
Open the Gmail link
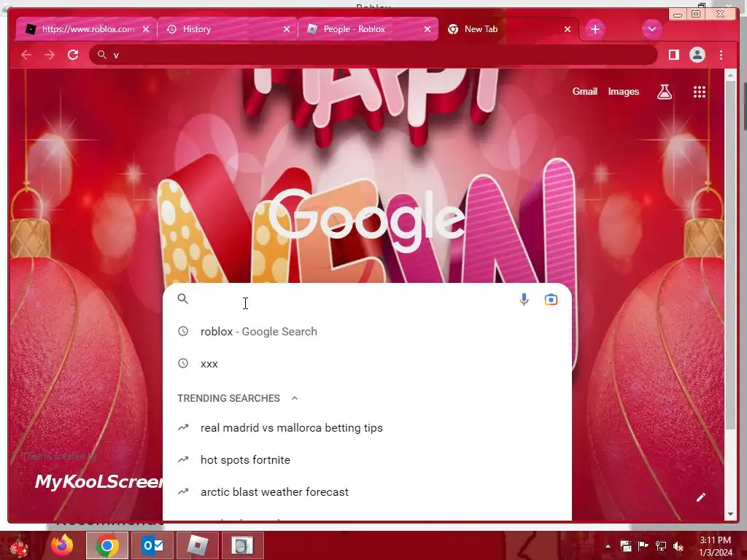point(584,91)
